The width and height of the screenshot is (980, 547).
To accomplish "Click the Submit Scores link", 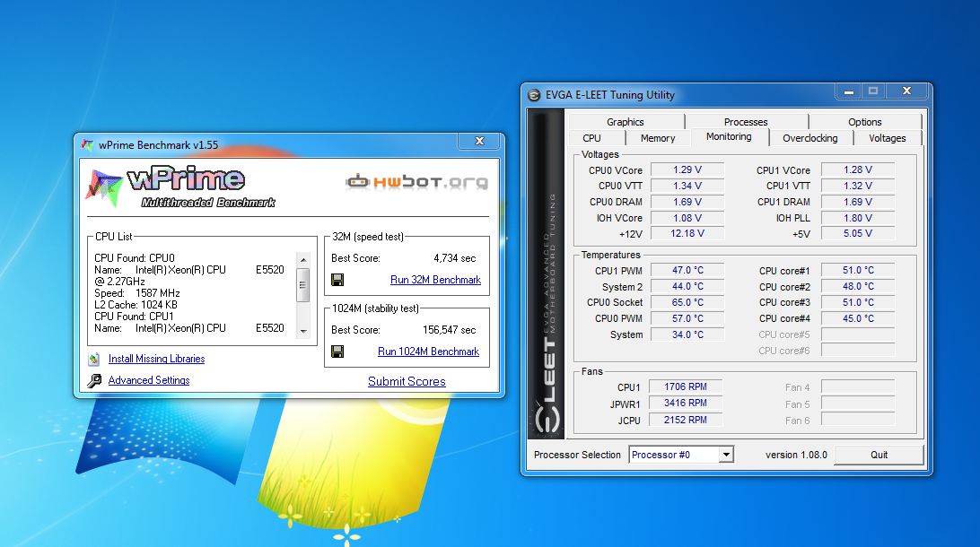I will 407,381.
